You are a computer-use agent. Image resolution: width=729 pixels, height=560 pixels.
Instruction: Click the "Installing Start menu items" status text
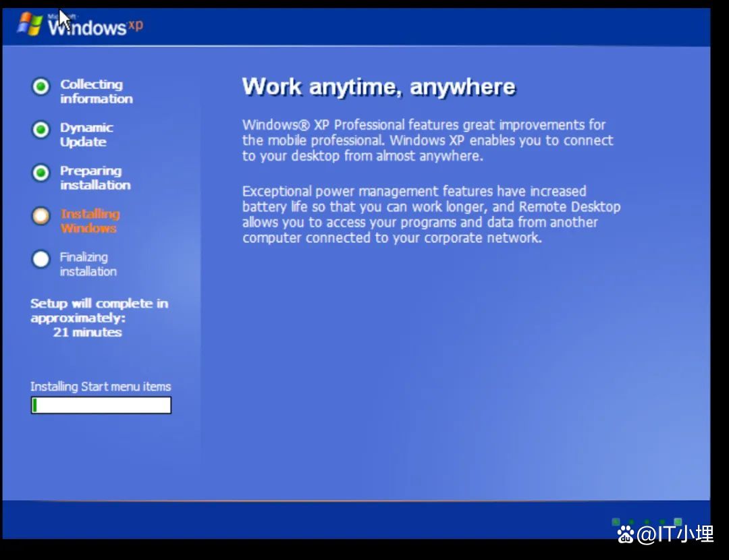tap(101, 387)
